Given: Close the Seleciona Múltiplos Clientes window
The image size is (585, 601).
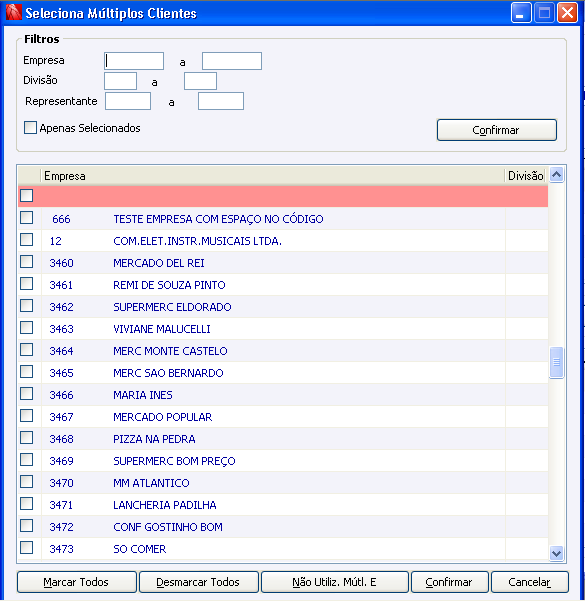Looking at the screenshot, I should pyautogui.click(x=567, y=13).
